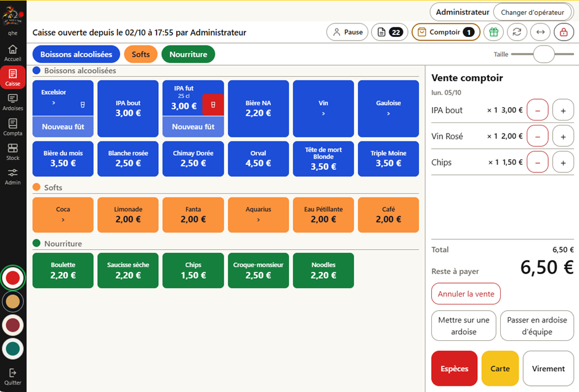Click the app logo at top of sidebar
Screen dimensions: 579x392
click(x=13, y=16)
